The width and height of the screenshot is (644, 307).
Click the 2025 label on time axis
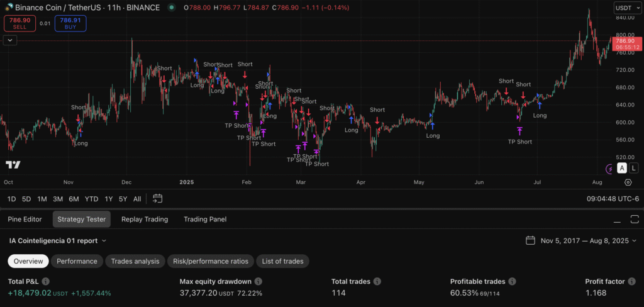pos(186,182)
